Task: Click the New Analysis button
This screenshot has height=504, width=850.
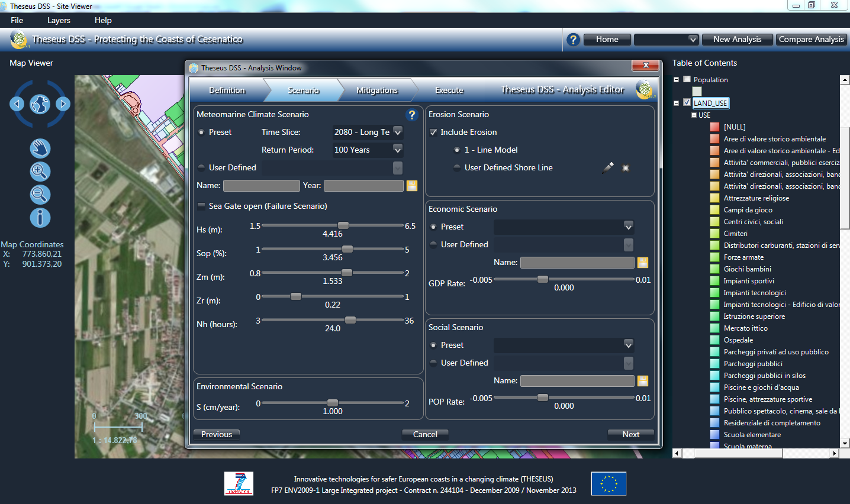Action: 738,40
